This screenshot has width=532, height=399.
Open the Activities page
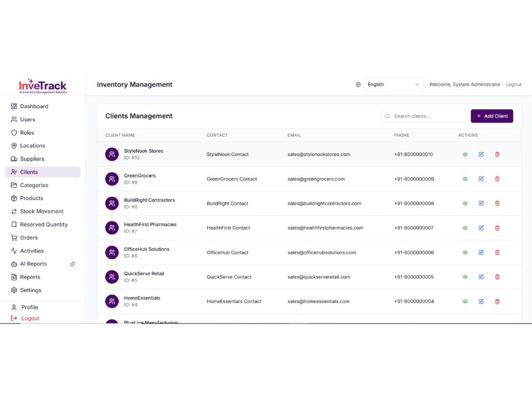click(43, 251)
